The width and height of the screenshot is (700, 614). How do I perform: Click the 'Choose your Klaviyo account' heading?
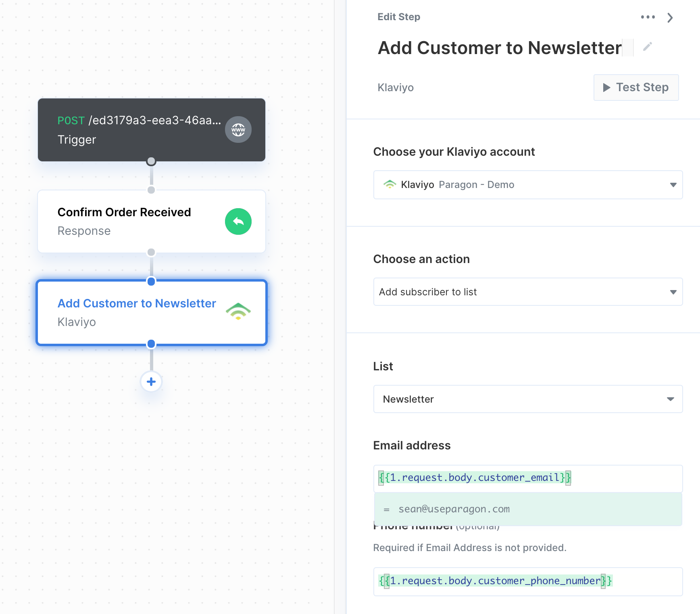click(454, 152)
